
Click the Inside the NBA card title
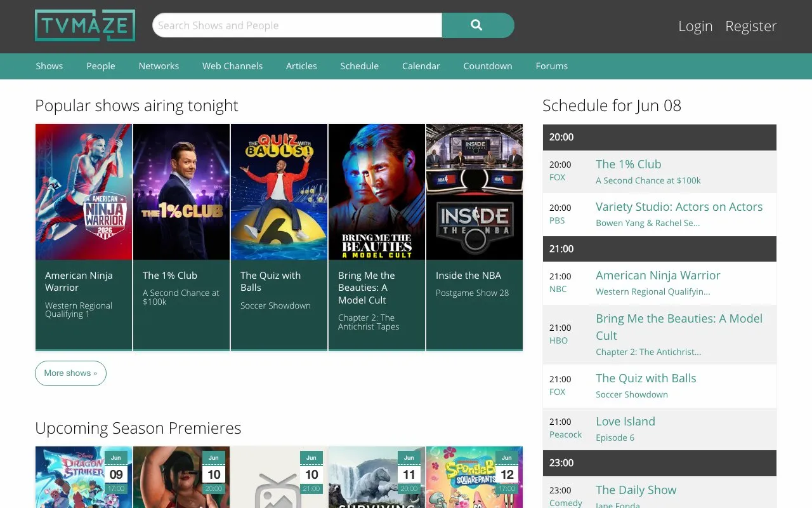click(468, 276)
